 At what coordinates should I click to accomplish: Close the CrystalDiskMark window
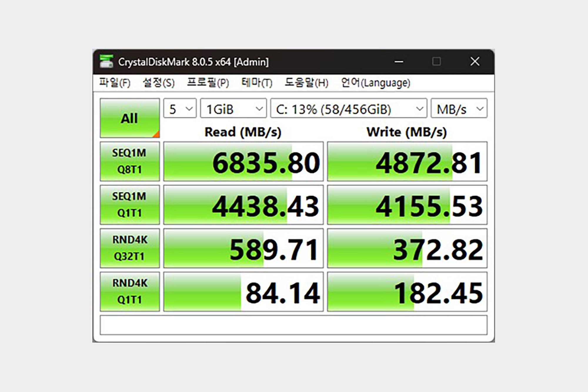point(475,62)
